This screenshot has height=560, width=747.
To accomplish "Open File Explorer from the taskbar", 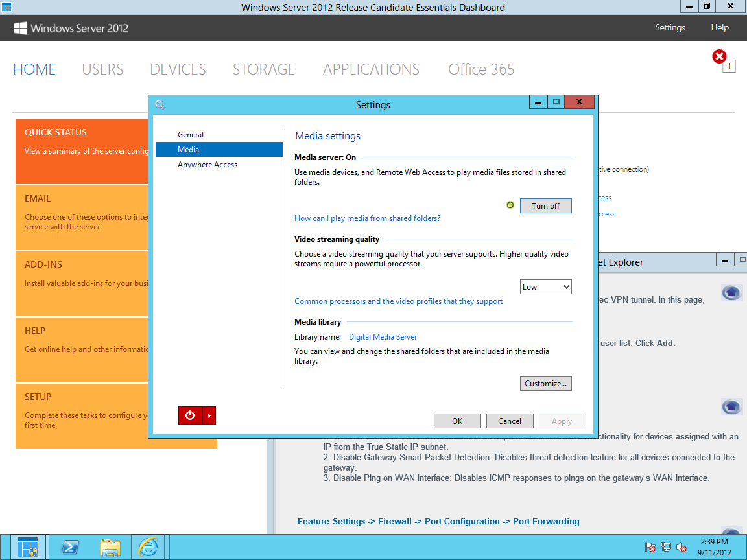I will click(x=110, y=546).
